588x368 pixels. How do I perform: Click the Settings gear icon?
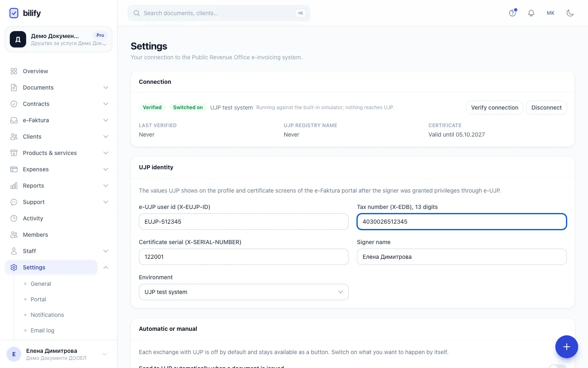pos(14,267)
